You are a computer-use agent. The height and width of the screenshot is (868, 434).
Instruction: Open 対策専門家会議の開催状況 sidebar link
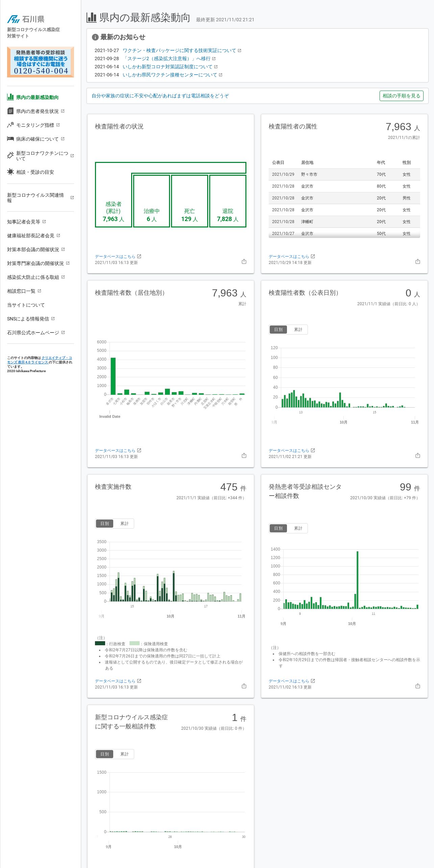[x=38, y=263]
